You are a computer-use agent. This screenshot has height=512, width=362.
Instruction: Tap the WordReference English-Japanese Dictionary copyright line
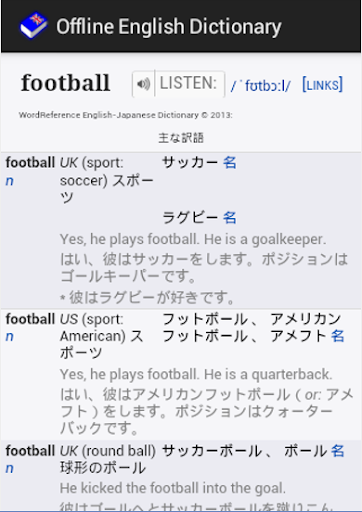125,115
